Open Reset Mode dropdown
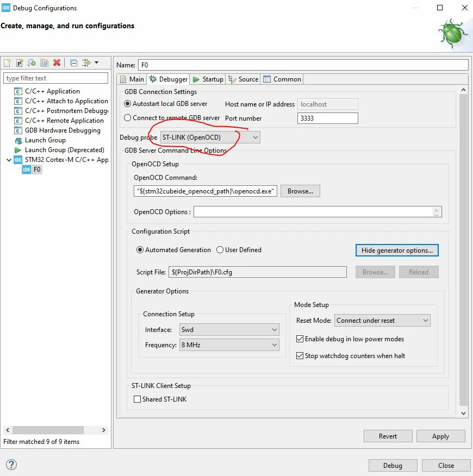The image size is (473, 476). [x=382, y=320]
